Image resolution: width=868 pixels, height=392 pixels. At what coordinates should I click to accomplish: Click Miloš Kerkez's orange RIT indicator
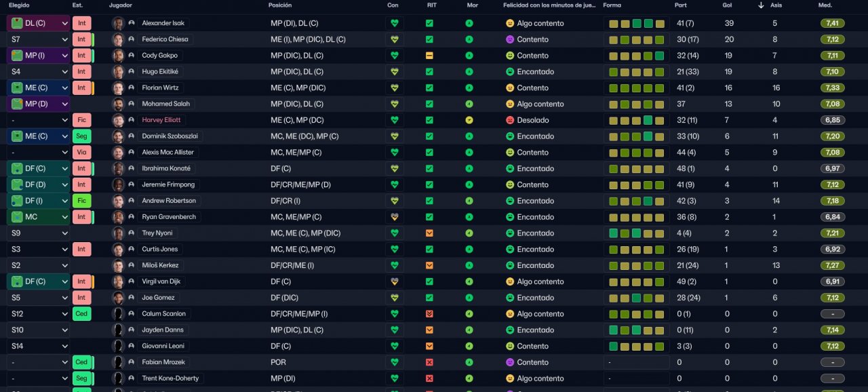429,266
